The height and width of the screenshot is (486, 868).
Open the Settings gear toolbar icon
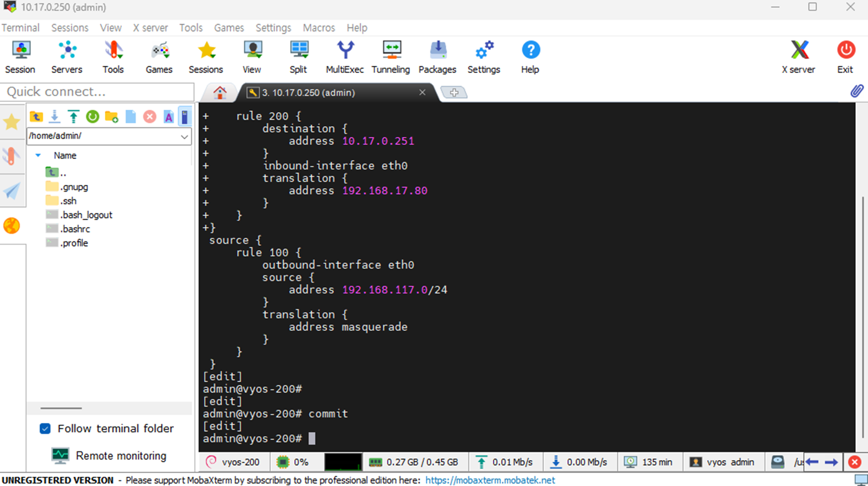(x=484, y=57)
